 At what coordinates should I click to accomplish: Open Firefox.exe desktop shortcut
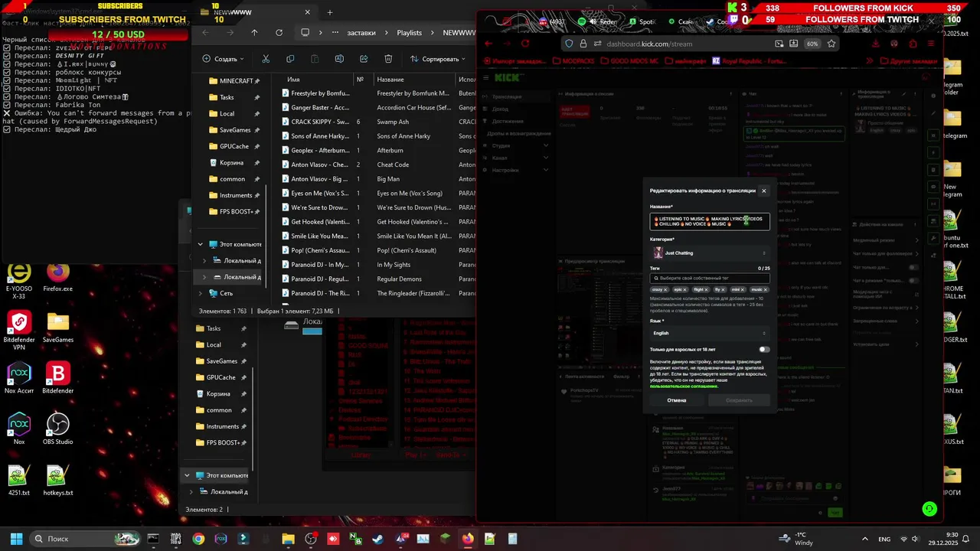[x=57, y=277]
